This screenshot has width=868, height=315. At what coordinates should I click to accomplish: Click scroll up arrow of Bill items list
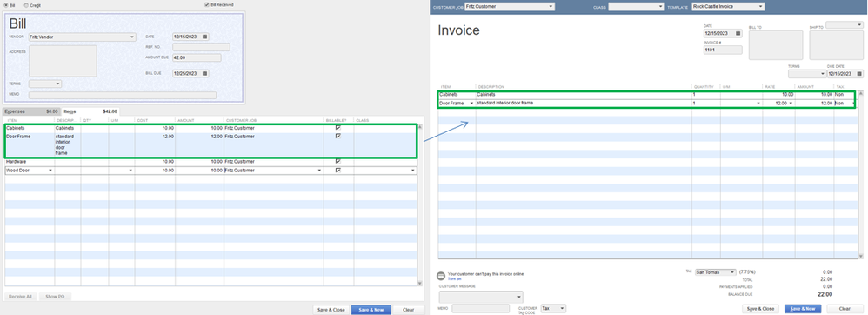(x=419, y=127)
